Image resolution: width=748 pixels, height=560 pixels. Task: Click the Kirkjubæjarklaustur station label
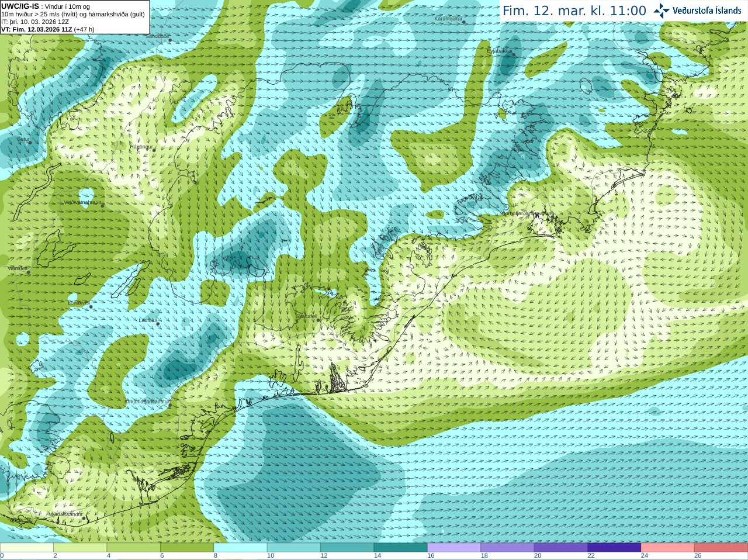148,402
